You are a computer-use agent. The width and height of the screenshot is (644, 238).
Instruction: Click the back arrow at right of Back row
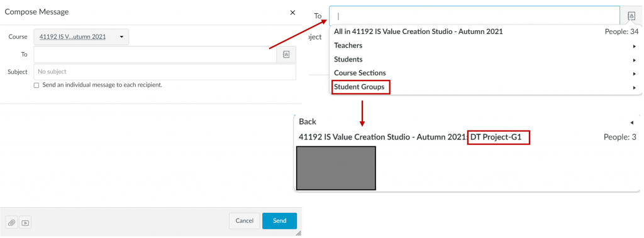tap(631, 122)
